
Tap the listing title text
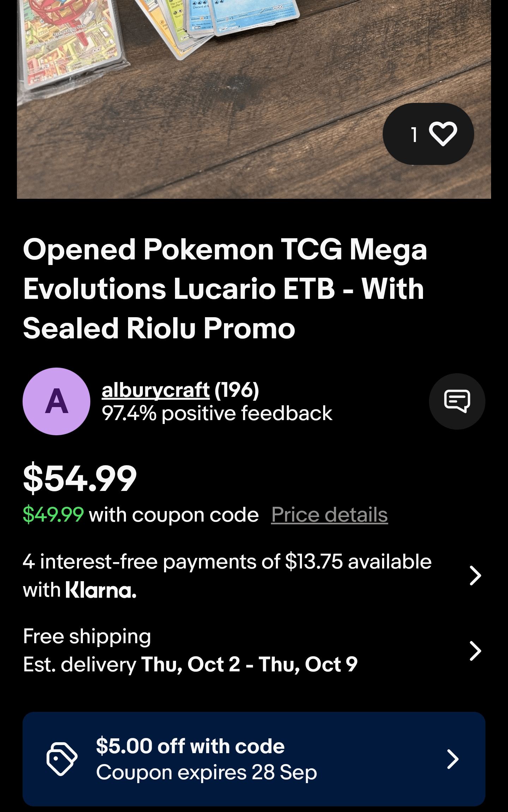(x=225, y=289)
